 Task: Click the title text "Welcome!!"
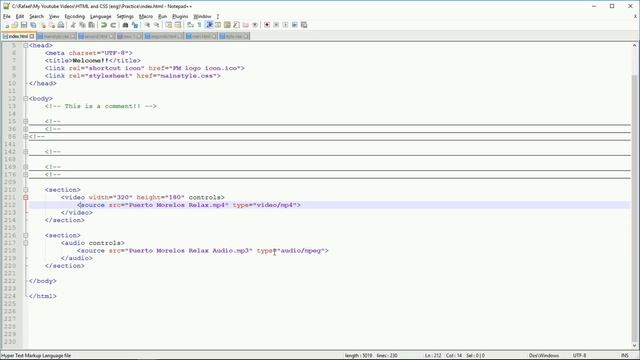(91, 60)
